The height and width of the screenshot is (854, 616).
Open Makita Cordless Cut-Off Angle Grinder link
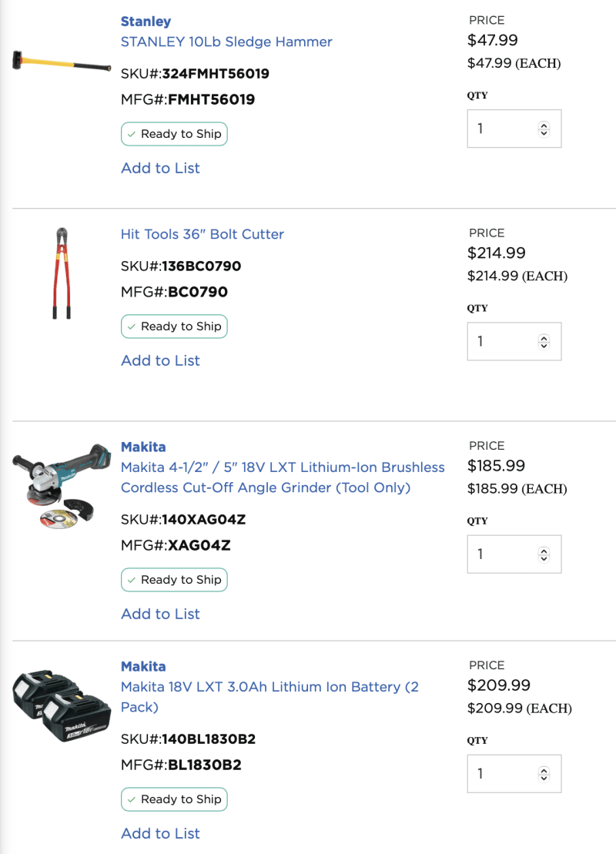click(283, 477)
